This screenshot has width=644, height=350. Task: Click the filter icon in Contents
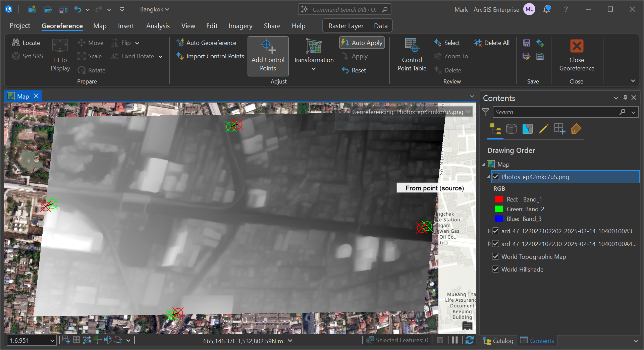point(485,112)
